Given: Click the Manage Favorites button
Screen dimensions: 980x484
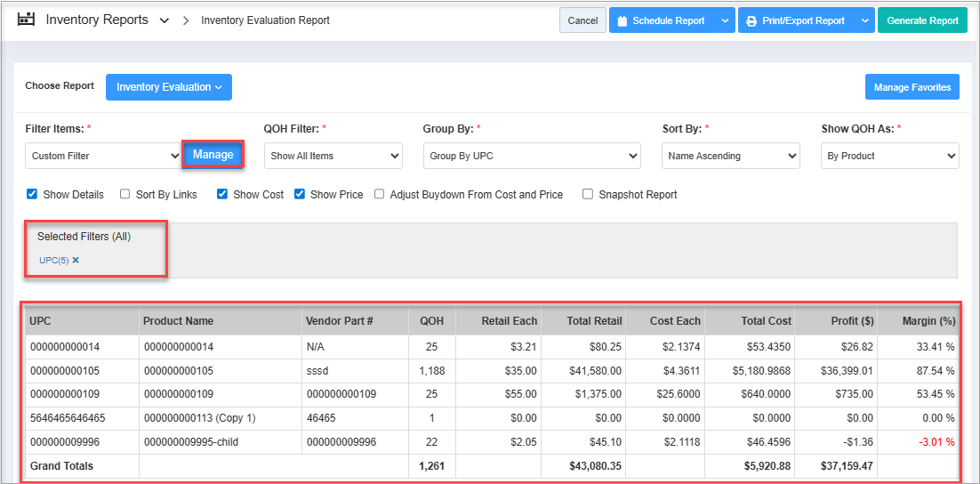Looking at the screenshot, I should tap(912, 87).
